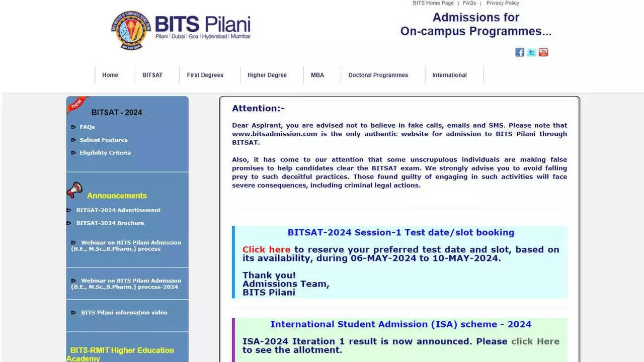Click the yellow Announcements heading
The image size is (644, 362).
117,196
